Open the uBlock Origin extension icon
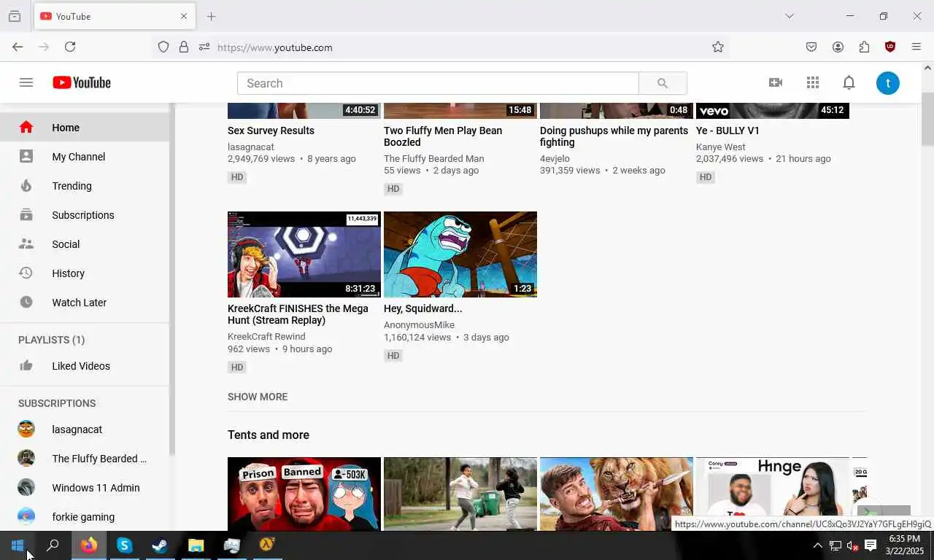934x560 pixels. click(x=890, y=47)
